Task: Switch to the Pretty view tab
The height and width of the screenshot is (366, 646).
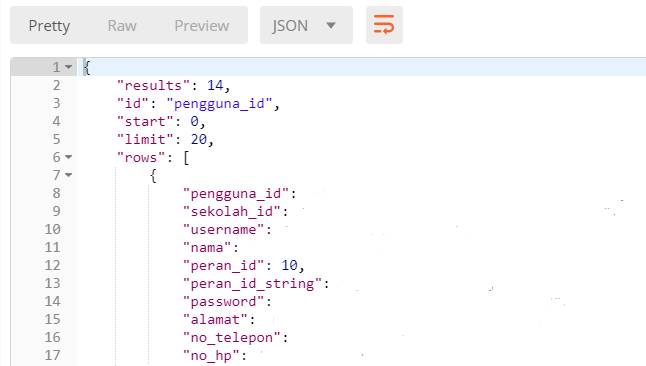Action: coord(49,26)
